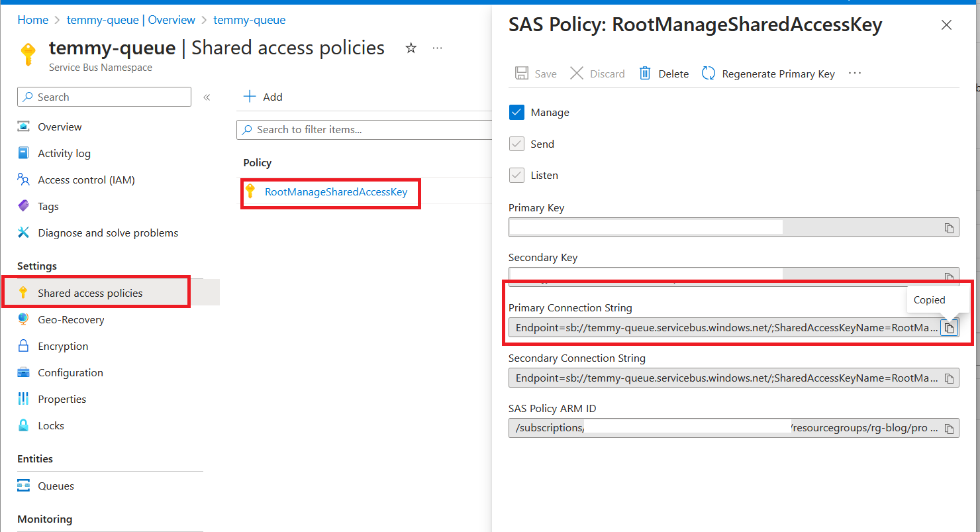Toggle the Listen checkbox
The height and width of the screenshot is (532, 980).
tap(516, 175)
